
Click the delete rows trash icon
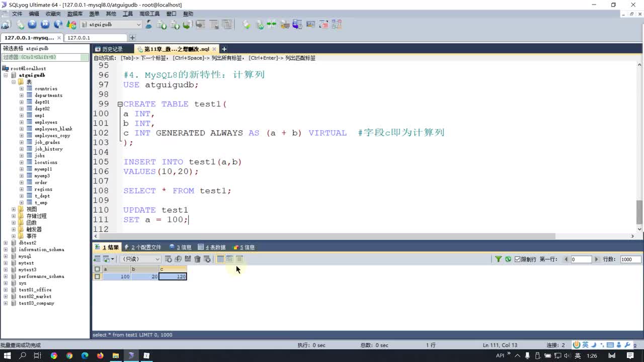[197, 259]
